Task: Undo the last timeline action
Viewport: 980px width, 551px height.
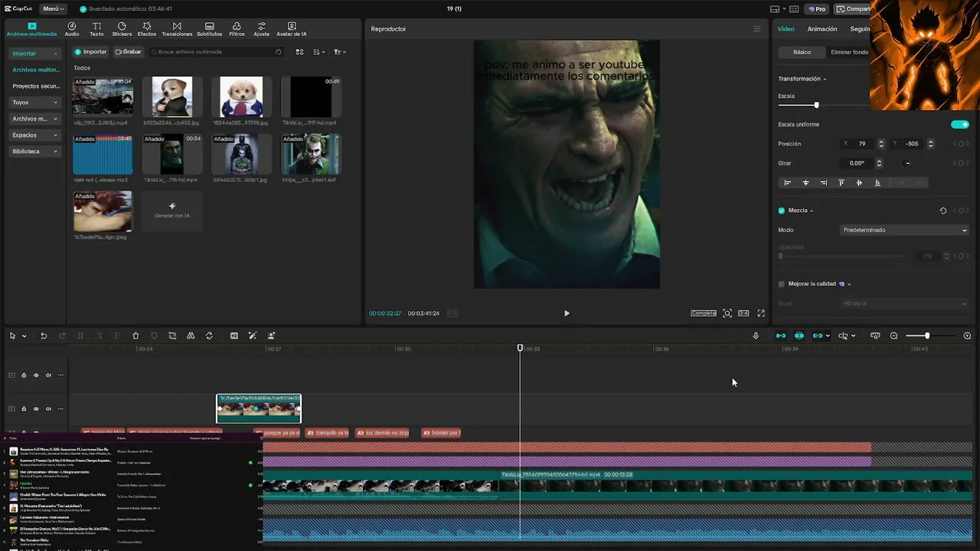Action: point(44,336)
